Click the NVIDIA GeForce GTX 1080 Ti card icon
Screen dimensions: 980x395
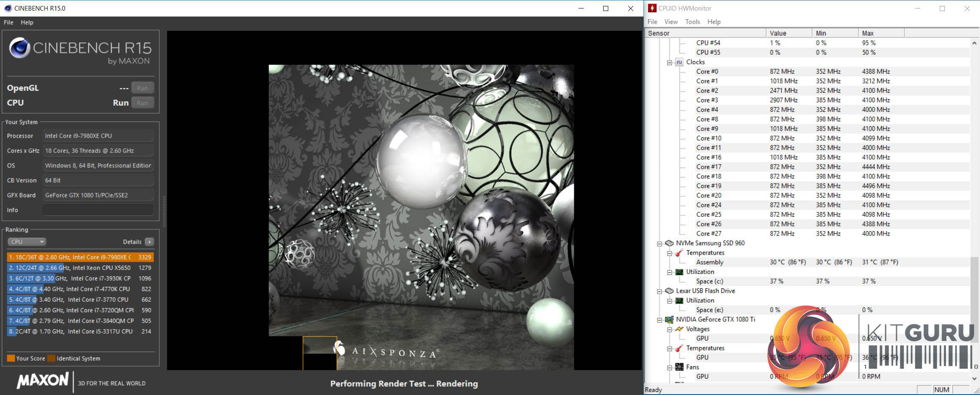click(669, 320)
